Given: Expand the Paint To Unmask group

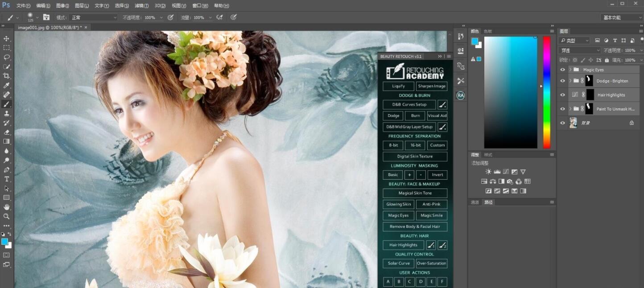Looking at the screenshot, I should pyautogui.click(x=570, y=109).
